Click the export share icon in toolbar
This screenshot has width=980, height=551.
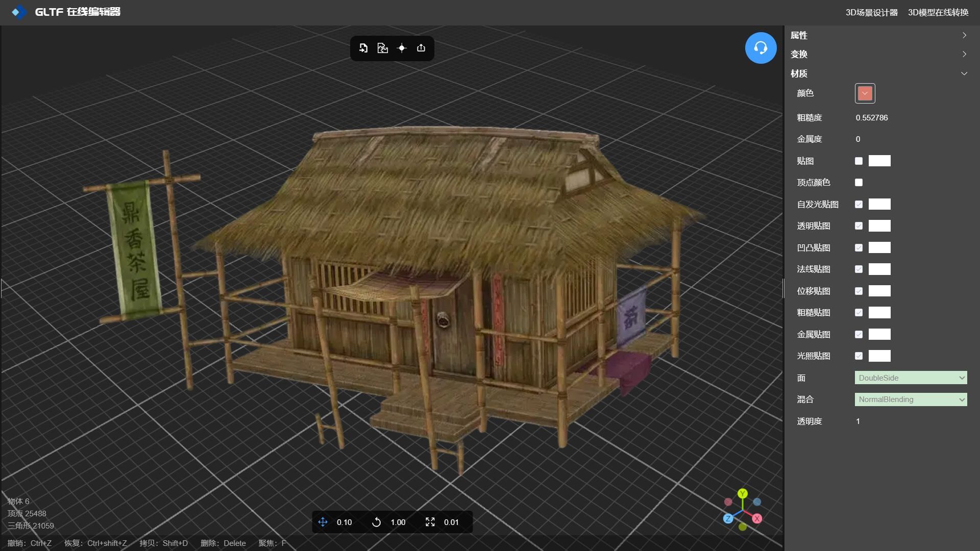(x=421, y=48)
